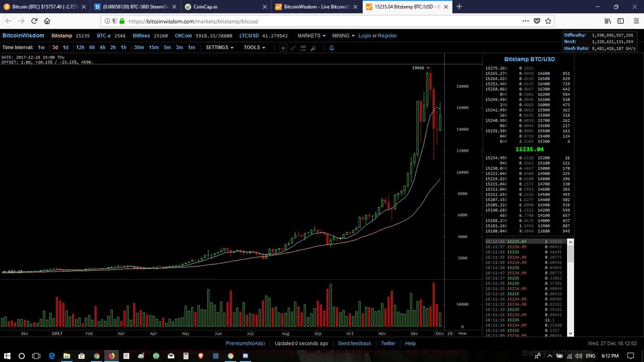Open File Explorer from taskbar
The image size is (644, 362).
(x=66, y=356)
